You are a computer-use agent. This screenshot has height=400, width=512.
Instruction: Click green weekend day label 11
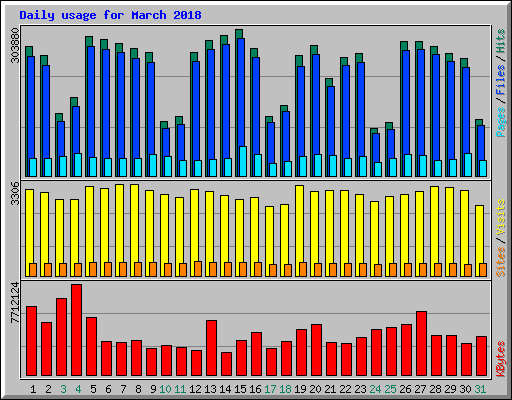coord(180,389)
